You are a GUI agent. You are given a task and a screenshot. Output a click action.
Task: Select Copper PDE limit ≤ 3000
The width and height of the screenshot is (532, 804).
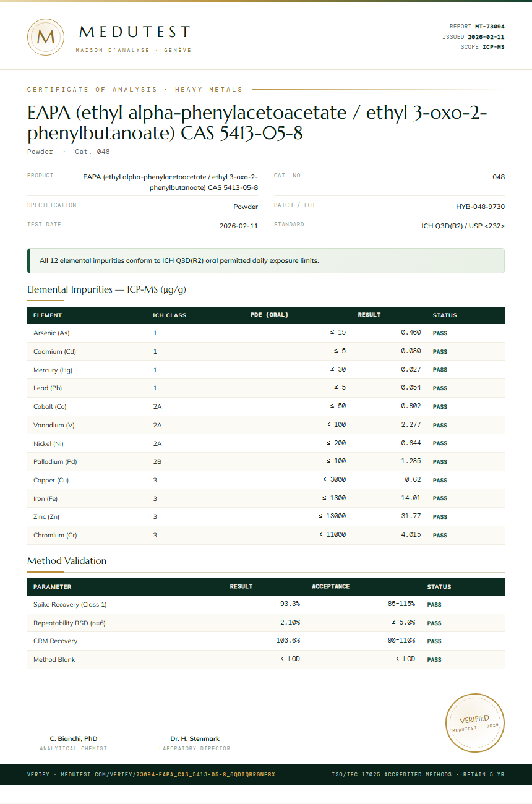334,479
